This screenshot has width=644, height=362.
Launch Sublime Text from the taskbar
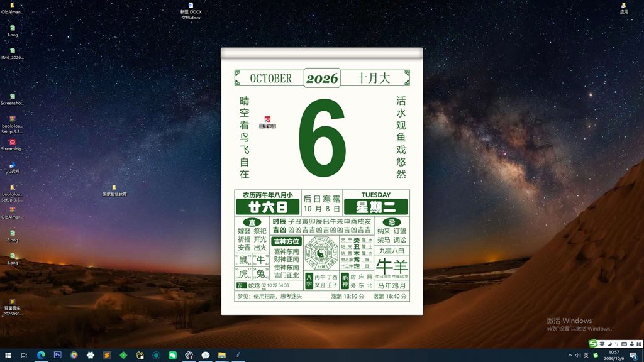(x=107, y=355)
